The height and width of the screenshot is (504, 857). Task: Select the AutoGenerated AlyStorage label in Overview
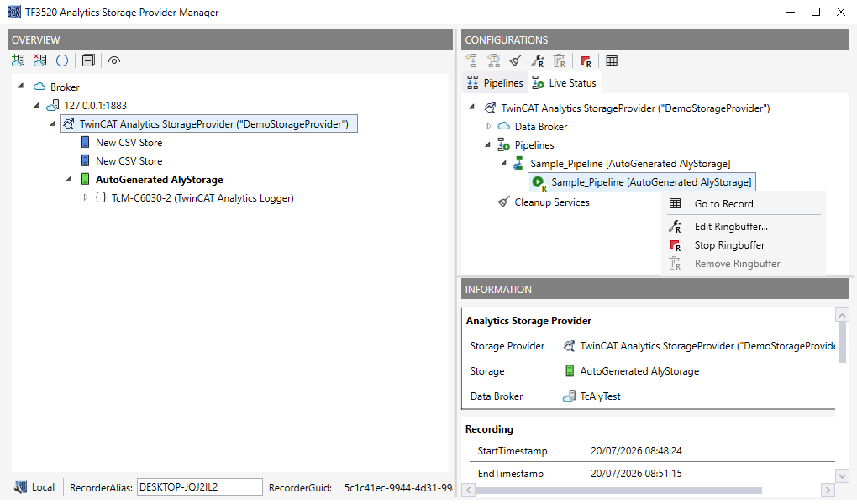tap(159, 179)
